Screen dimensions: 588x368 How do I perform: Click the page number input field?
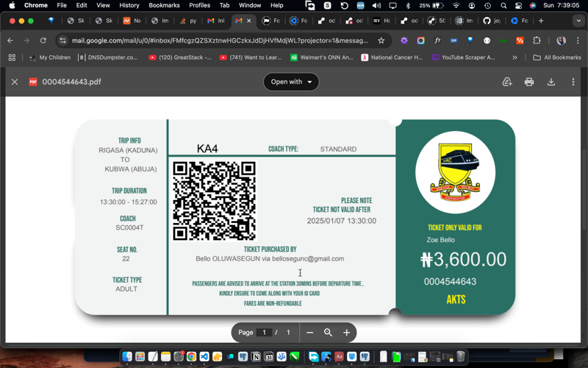click(x=265, y=333)
